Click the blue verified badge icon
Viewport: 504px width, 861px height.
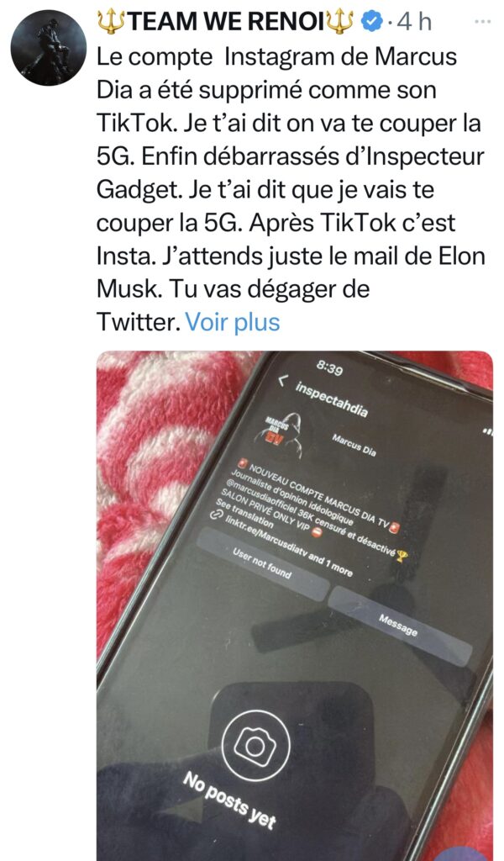(x=372, y=22)
